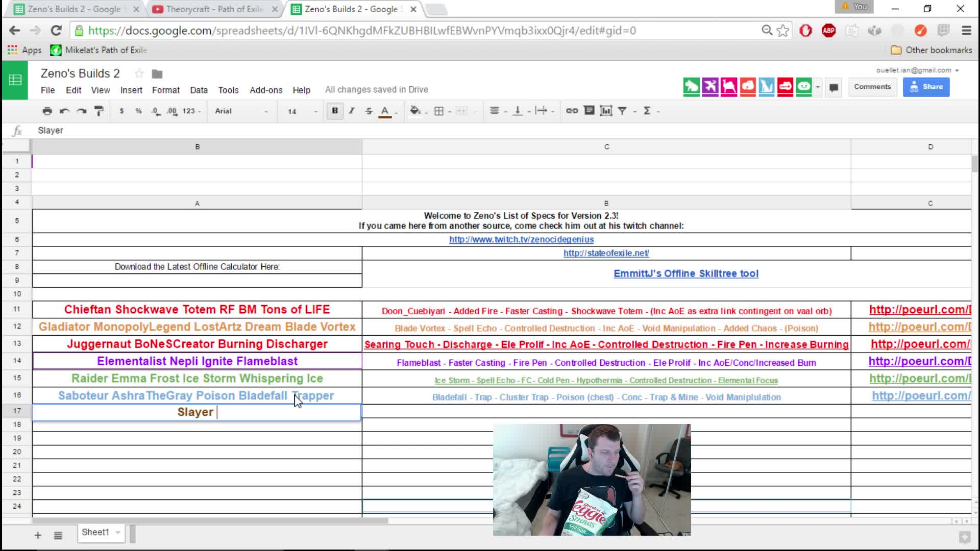This screenshot has height=551, width=980.
Task: Click the All Sheets list icon
Action: pos(58,535)
